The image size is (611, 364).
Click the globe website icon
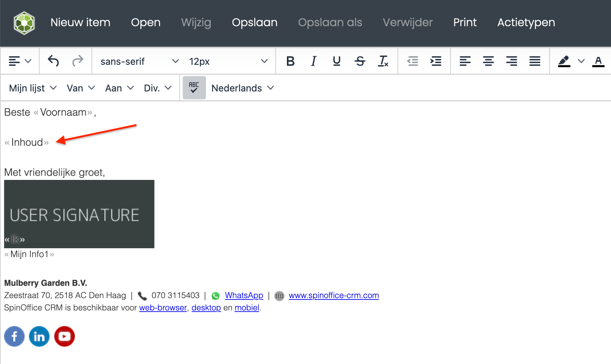click(x=279, y=296)
